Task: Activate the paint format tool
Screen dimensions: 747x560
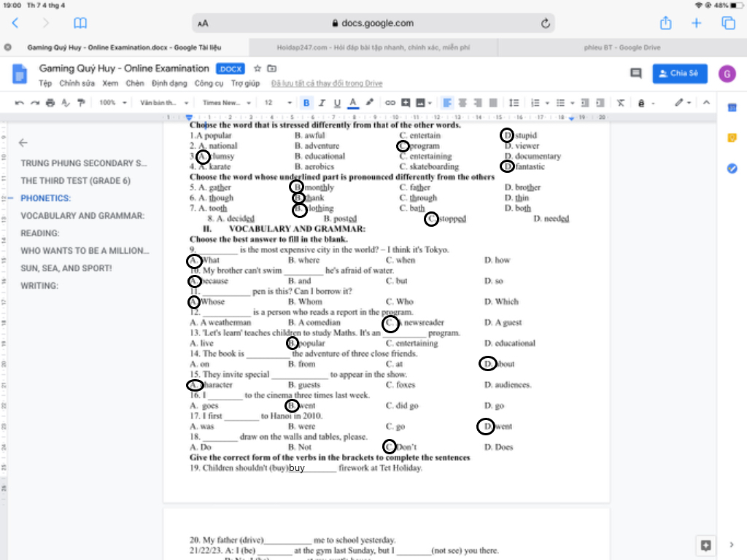Action: (82, 103)
